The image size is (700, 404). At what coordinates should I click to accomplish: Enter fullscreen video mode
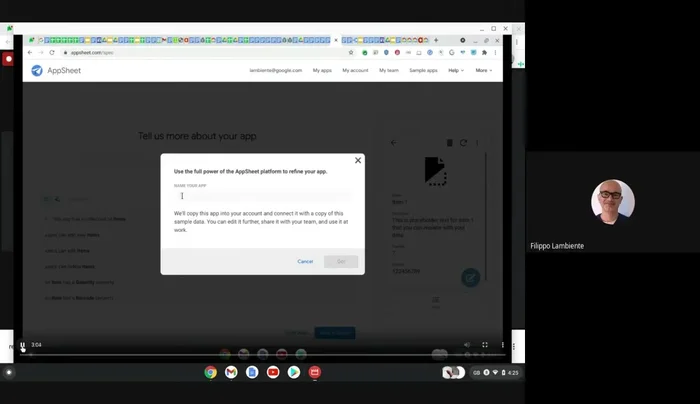(485, 345)
